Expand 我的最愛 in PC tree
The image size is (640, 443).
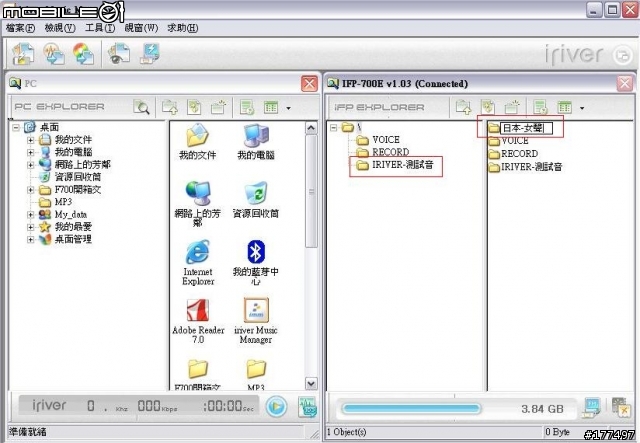(x=30, y=227)
